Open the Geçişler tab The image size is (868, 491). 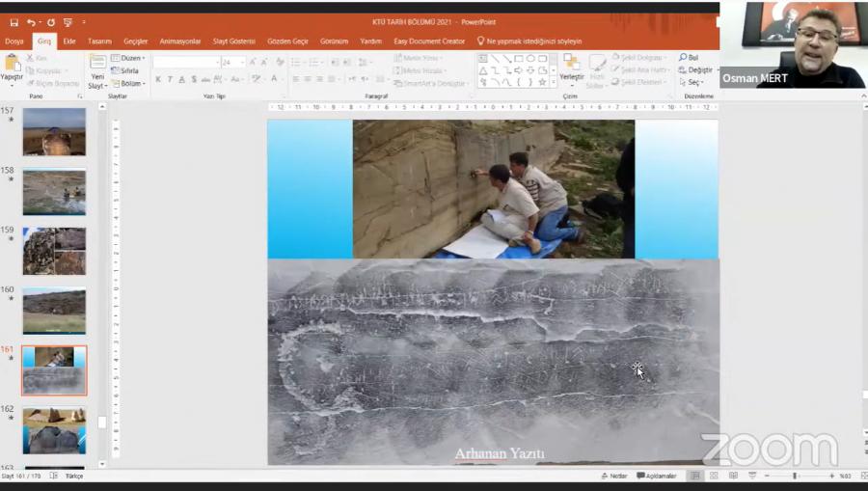[x=136, y=41]
